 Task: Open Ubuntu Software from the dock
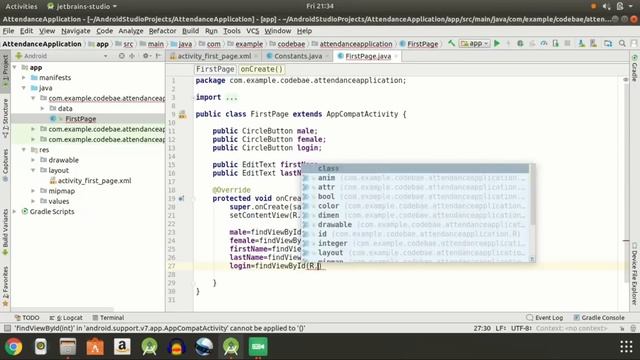(x=95, y=347)
